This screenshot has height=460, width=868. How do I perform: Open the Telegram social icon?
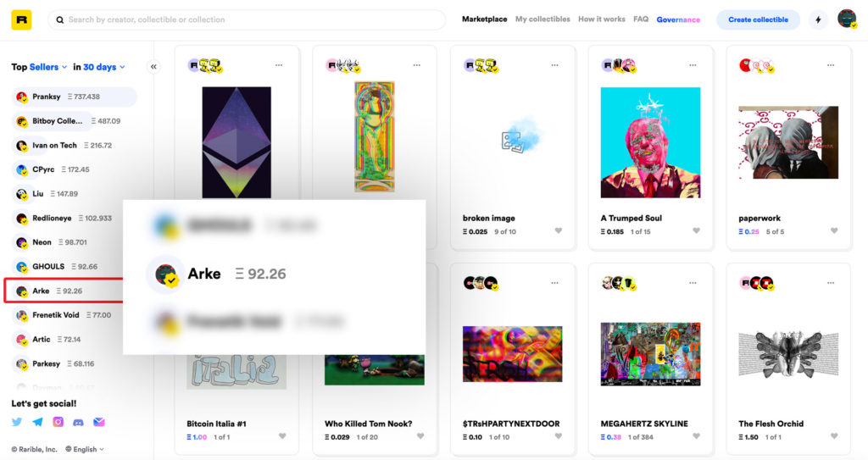[37, 422]
